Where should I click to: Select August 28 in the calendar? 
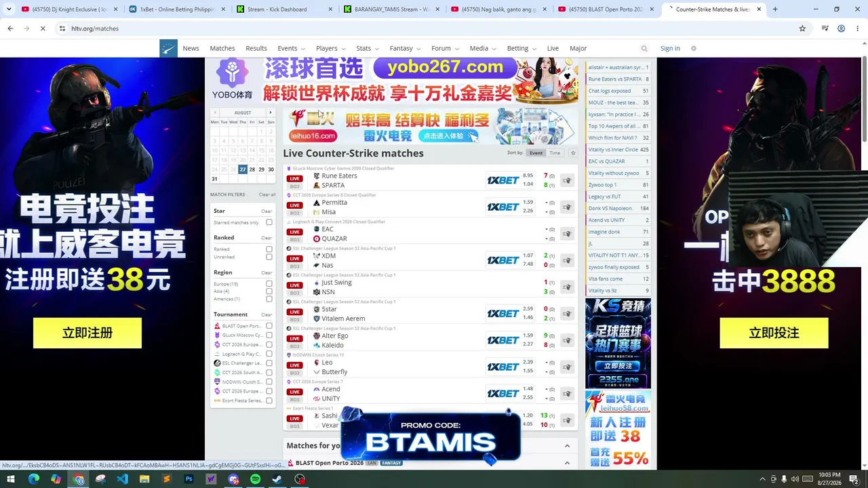(x=252, y=169)
